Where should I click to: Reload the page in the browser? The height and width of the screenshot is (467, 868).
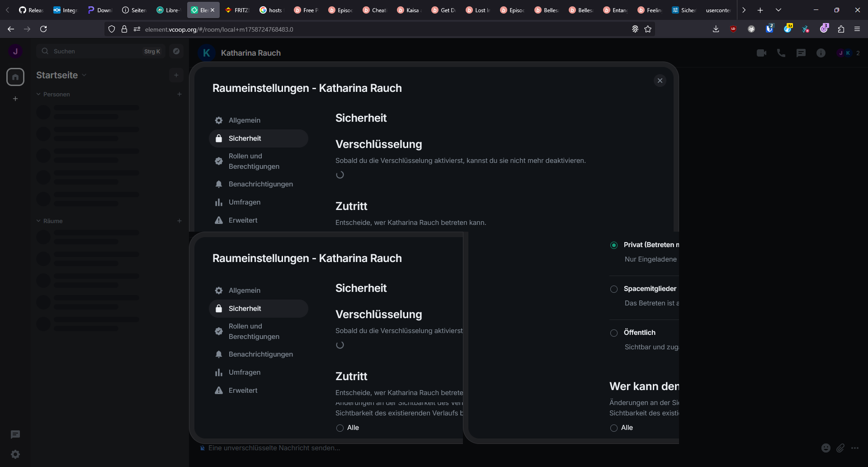tap(43, 29)
